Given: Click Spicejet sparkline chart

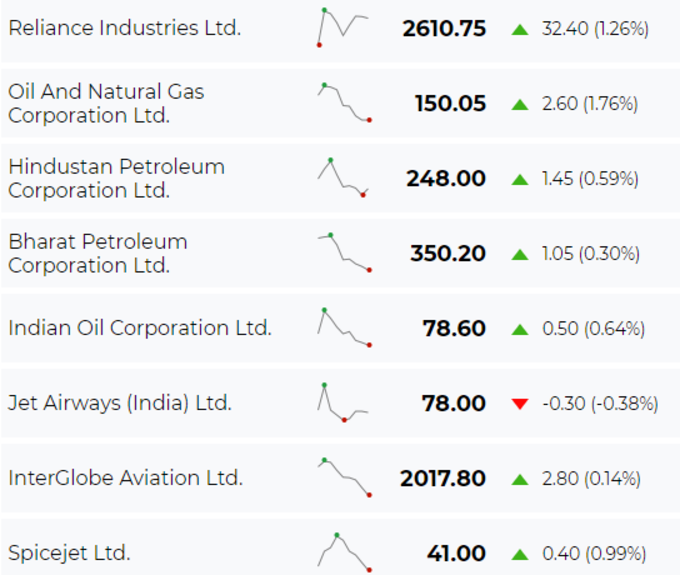Looking at the screenshot, I should (344, 552).
